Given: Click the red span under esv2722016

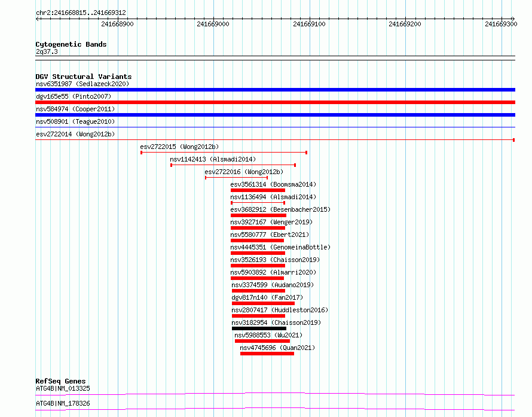Looking at the screenshot, I should point(237,178).
